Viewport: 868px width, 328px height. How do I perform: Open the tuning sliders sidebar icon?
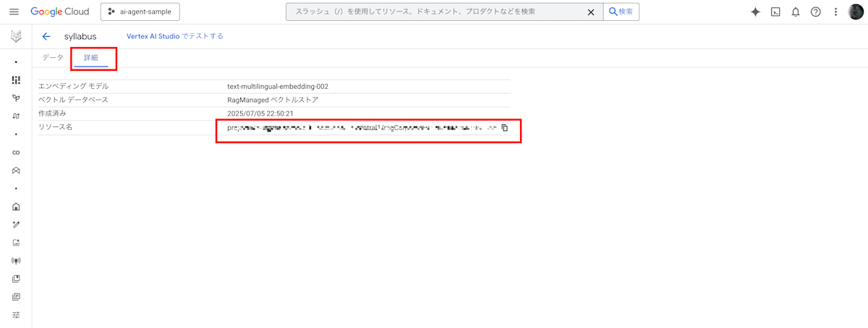coord(16,315)
